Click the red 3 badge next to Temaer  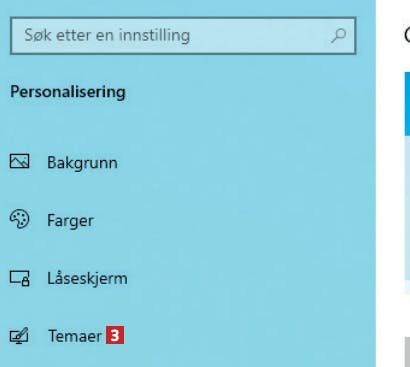coord(115,335)
